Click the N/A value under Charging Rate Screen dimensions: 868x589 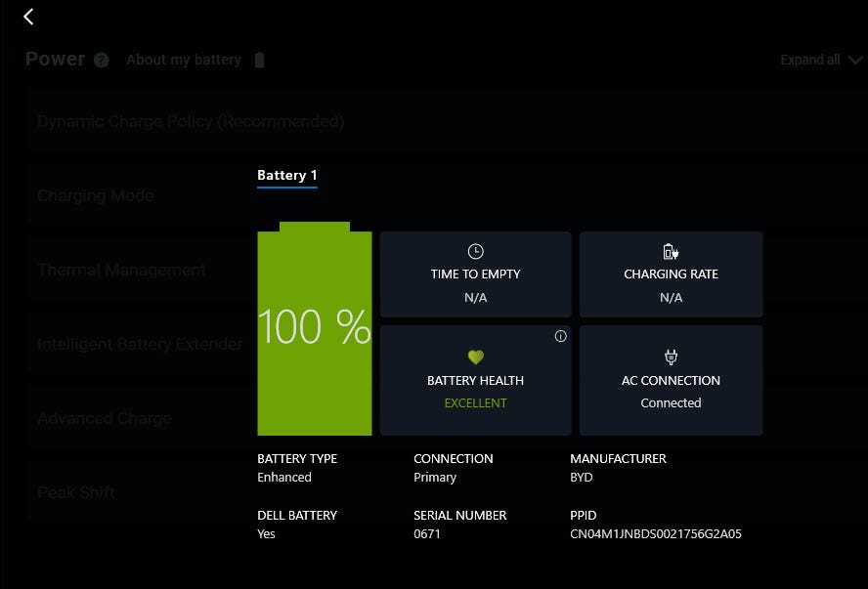tap(671, 298)
